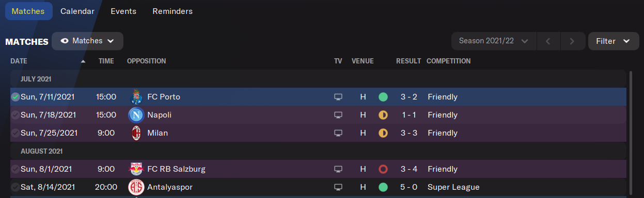Open the Reminders tab
Viewport: 644px width, 198px height.
coord(172,11)
